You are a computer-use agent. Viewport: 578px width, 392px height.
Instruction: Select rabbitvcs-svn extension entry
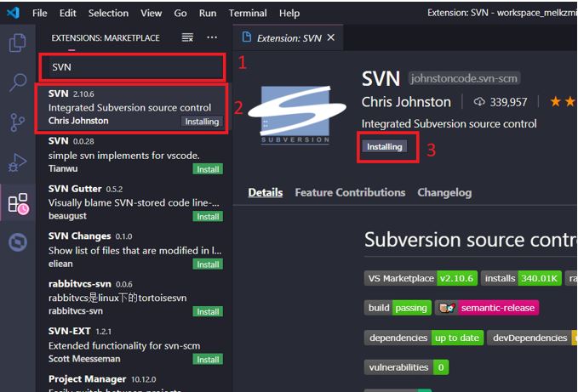pyautogui.click(x=132, y=298)
